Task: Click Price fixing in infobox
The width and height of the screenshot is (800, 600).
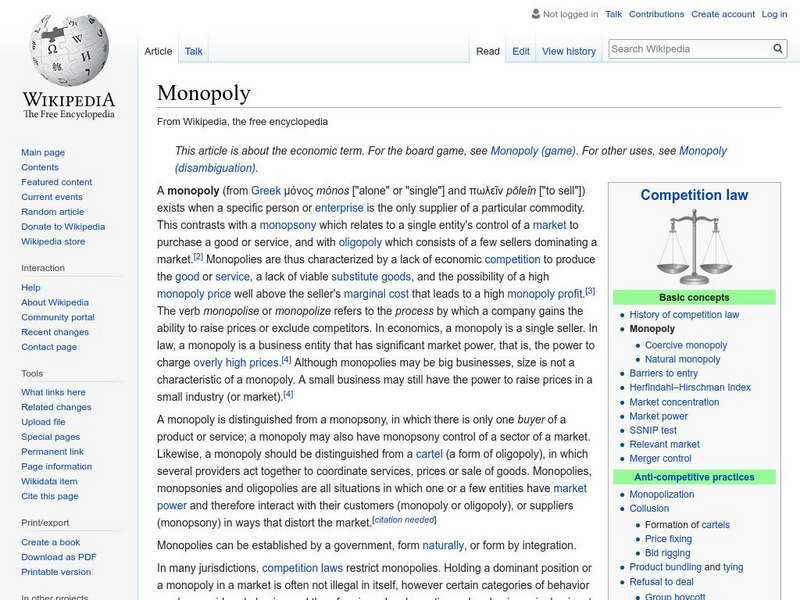Action: tap(668, 539)
